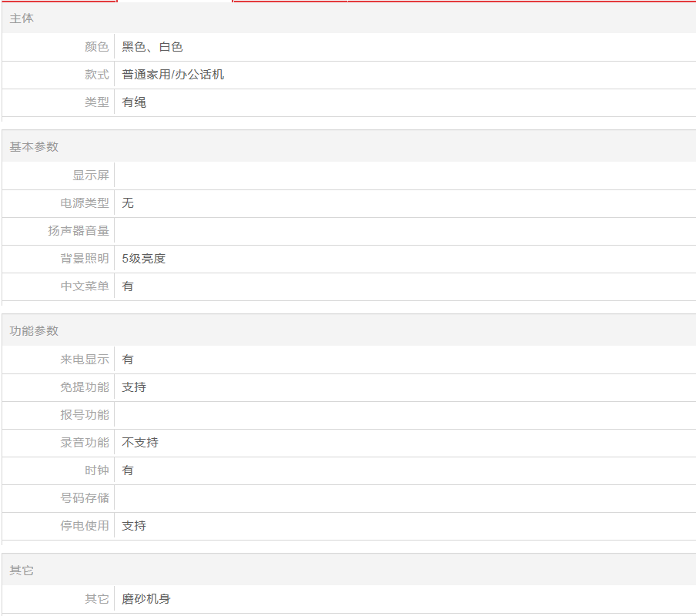Select the 黑色、白色 color value
This screenshot has height=616, width=696.
152,47
